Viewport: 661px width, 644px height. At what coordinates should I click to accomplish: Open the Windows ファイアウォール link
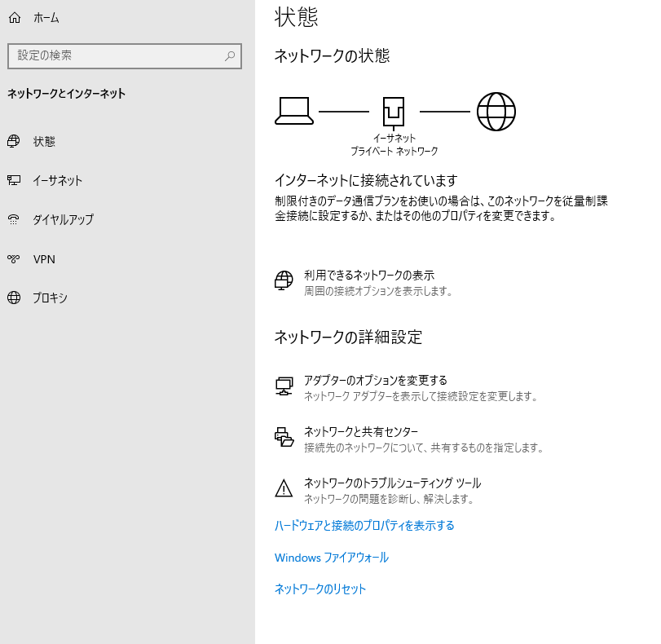pos(332,558)
